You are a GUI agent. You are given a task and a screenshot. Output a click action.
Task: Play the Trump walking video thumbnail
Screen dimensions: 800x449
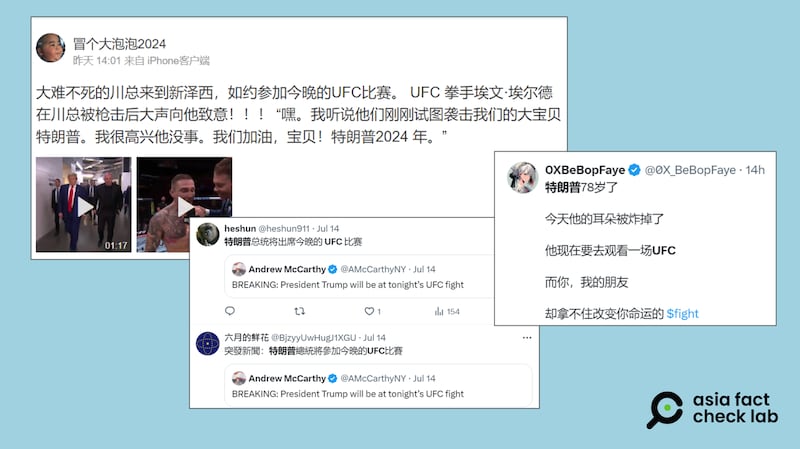click(x=84, y=205)
